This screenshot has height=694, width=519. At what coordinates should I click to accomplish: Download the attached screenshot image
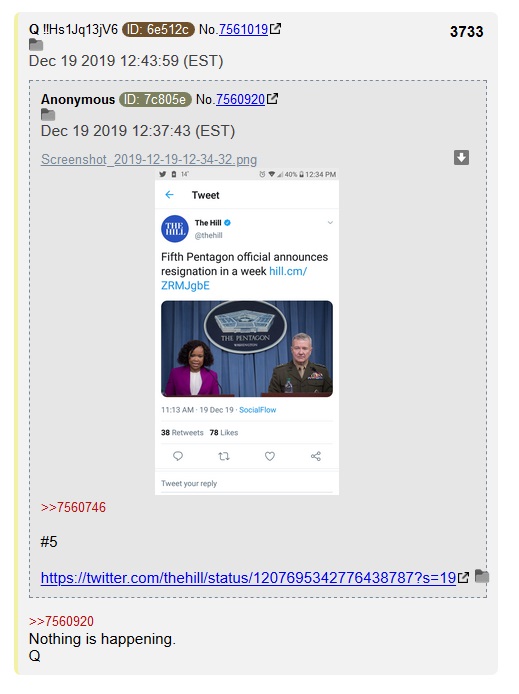(461, 158)
